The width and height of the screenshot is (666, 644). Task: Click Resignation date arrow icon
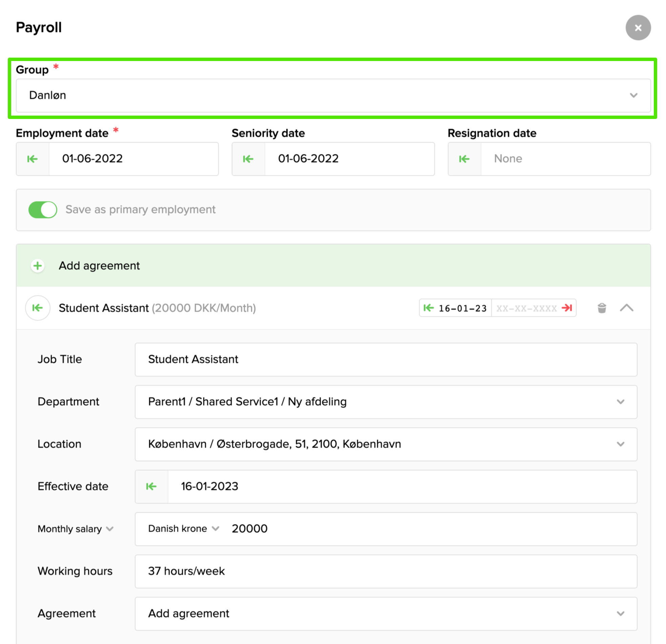464,159
